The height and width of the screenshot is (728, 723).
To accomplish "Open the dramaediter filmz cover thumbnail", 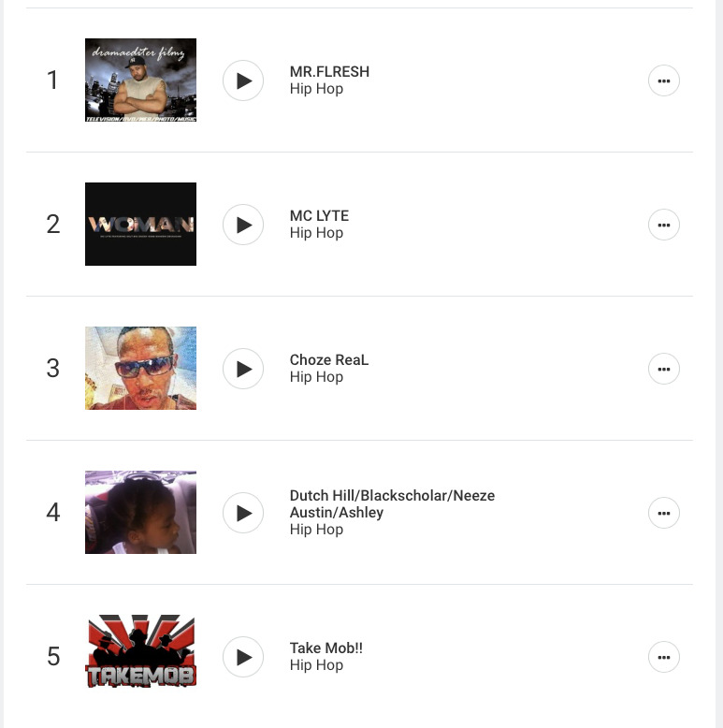I will tap(140, 80).
